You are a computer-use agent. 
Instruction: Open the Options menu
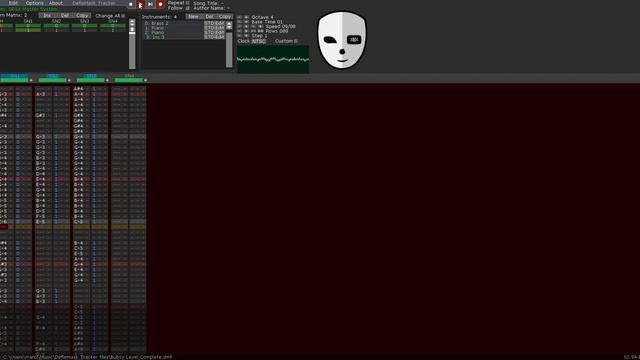[34, 3]
